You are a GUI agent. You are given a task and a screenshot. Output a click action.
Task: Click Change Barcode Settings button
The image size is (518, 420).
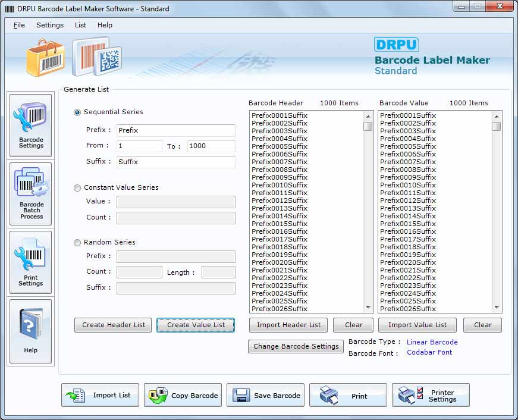pos(296,346)
